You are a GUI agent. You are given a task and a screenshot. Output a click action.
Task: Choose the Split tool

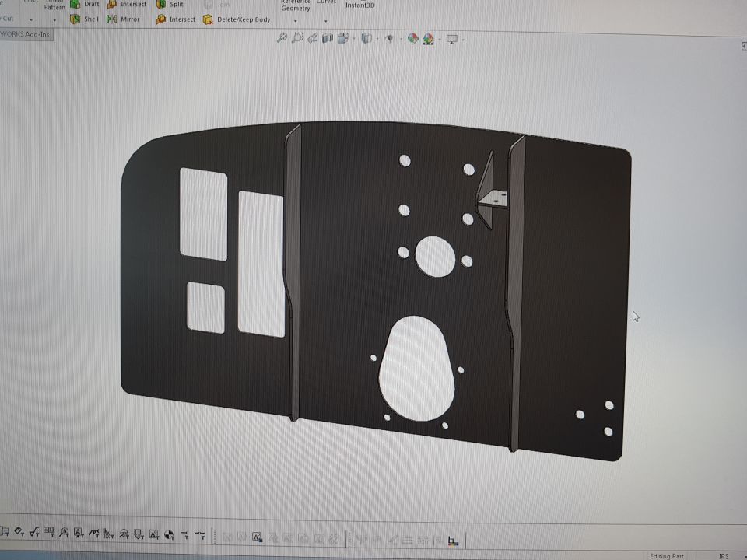click(170, 4)
